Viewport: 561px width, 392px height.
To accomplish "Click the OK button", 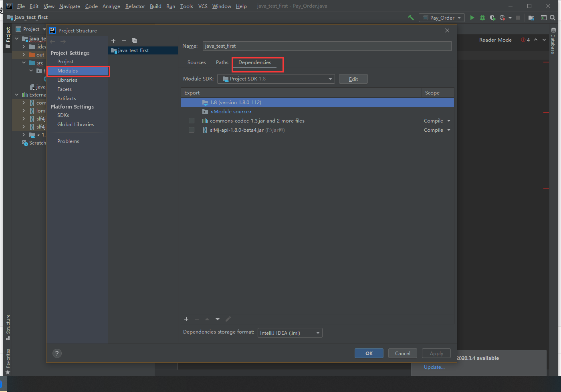I will [x=369, y=353].
